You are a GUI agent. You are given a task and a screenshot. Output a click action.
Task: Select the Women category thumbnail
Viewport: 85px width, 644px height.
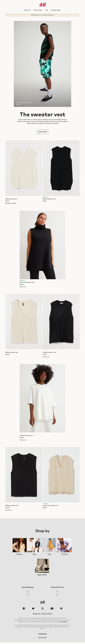(x=20, y=545)
